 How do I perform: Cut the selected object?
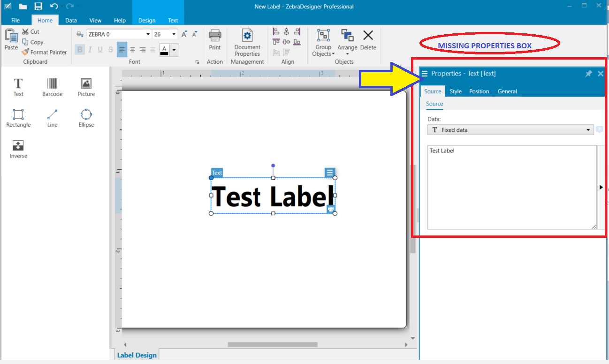(30, 32)
